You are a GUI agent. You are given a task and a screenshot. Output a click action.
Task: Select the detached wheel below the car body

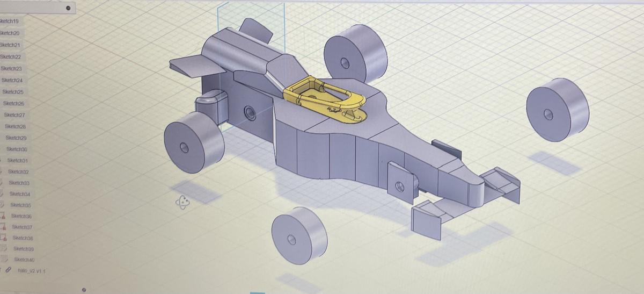[x=299, y=235]
